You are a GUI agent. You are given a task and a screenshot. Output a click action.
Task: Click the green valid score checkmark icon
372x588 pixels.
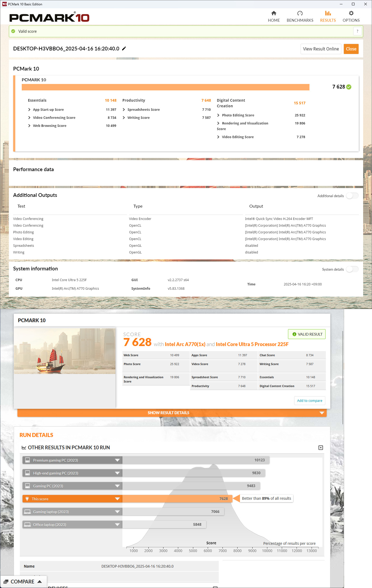(x=13, y=31)
